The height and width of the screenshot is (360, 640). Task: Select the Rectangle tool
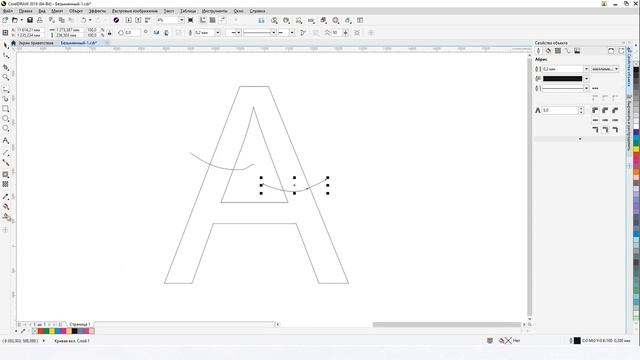pos(6,109)
